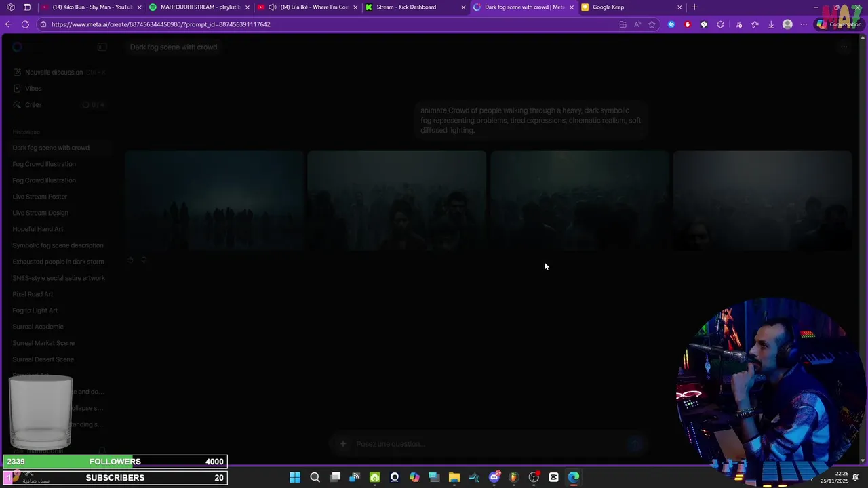This screenshot has height=488, width=868.
Task: Open CapCut from the taskbar
Action: coord(554,477)
